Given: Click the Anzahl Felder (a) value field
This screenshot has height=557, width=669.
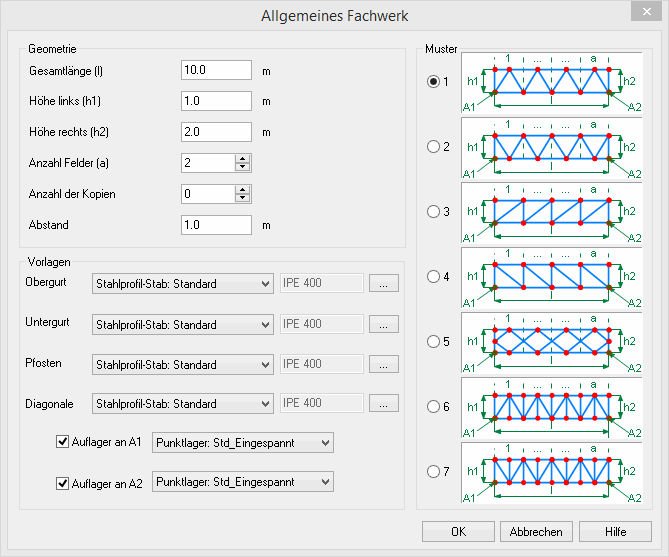Looking at the screenshot, I should tap(208, 163).
